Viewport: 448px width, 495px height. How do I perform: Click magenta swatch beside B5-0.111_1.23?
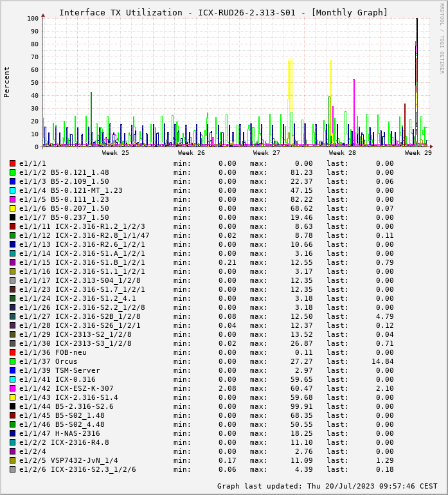(x=12, y=199)
